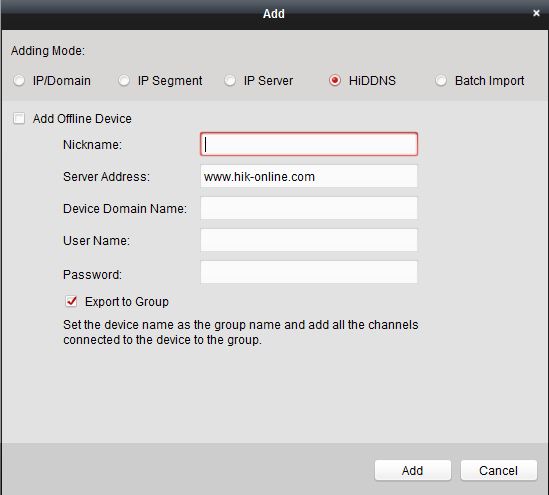Focus the Nickname text field

[x=309, y=144]
